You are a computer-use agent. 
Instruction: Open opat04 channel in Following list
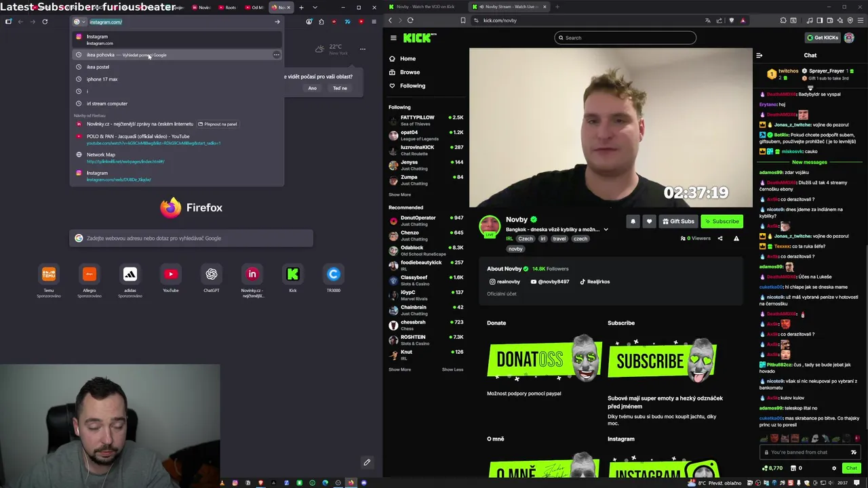(426, 135)
